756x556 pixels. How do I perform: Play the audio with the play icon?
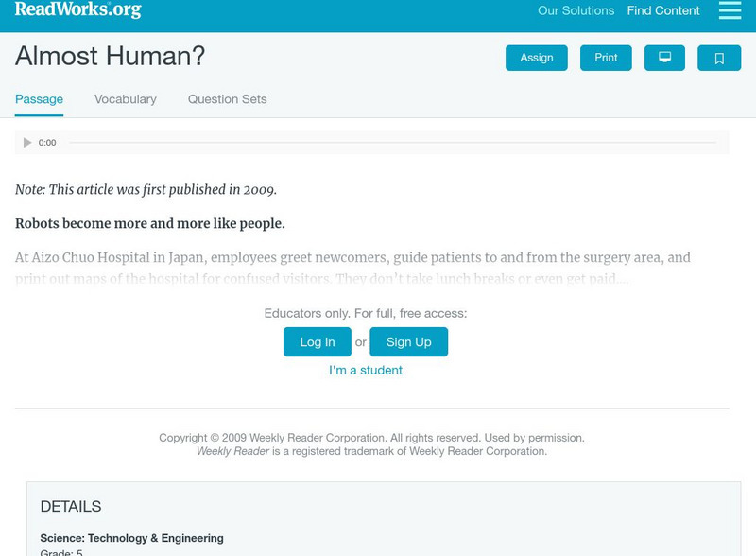27,143
